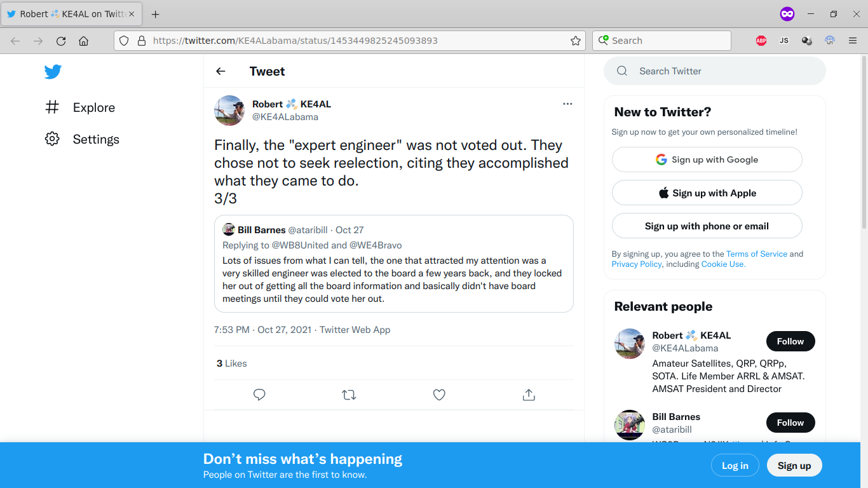This screenshot has height=488, width=868.
Task: Like the tweet with the heart icon
Action: coord(439,395)
